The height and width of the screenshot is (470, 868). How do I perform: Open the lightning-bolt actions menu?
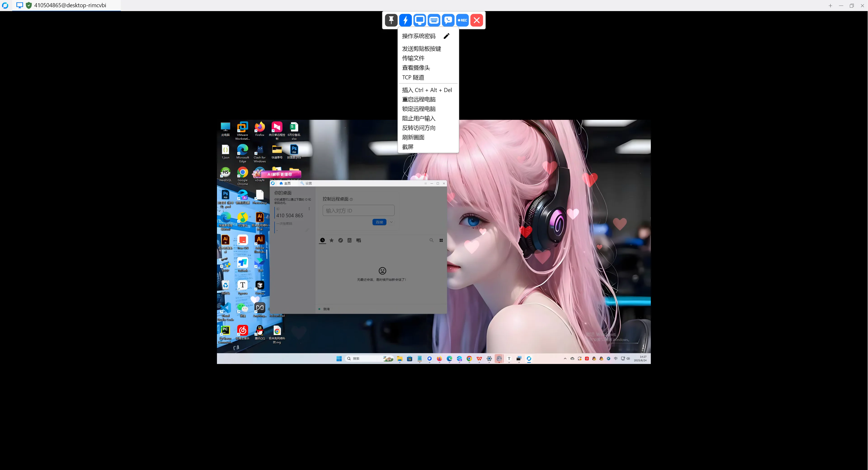(405, 20)
